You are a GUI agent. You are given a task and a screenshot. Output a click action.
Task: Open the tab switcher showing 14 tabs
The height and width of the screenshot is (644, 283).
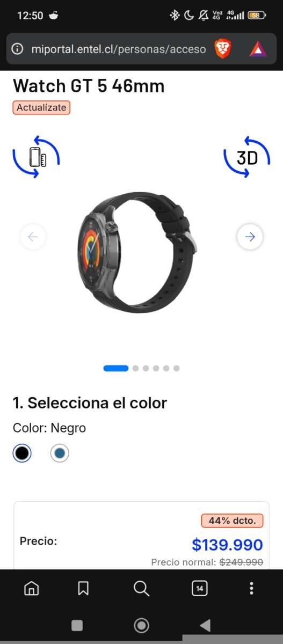(x=199, y=589)
